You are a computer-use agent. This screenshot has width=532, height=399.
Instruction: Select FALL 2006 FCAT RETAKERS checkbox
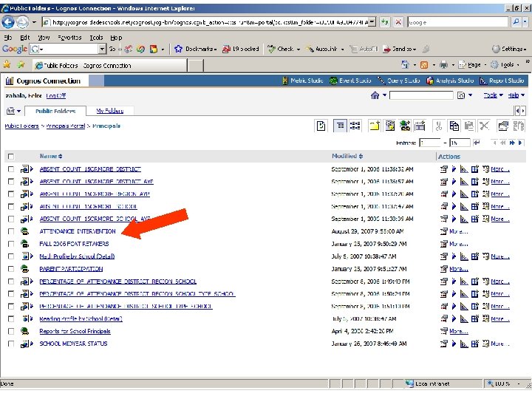pyautogui.click(x=11, y=244)
